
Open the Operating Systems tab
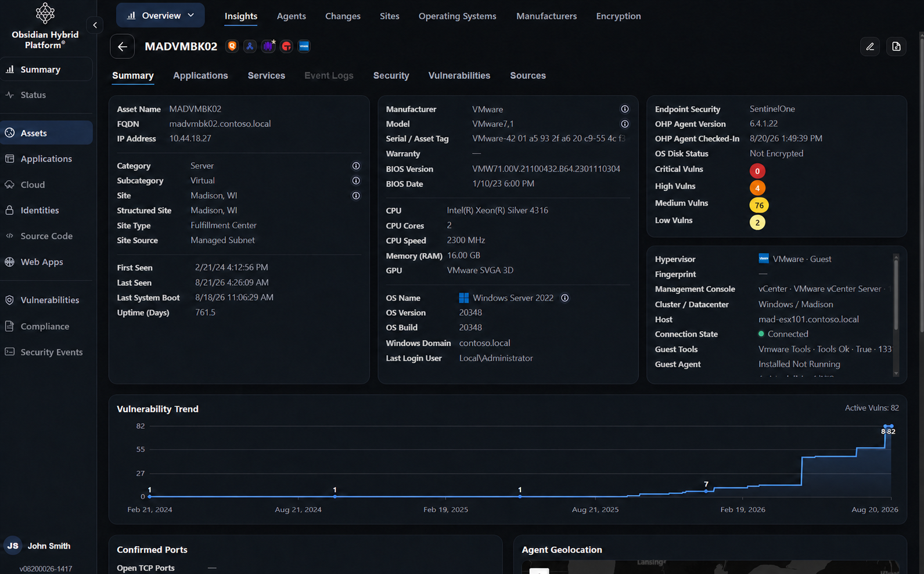pyautogui.click(x=458, y=16)
